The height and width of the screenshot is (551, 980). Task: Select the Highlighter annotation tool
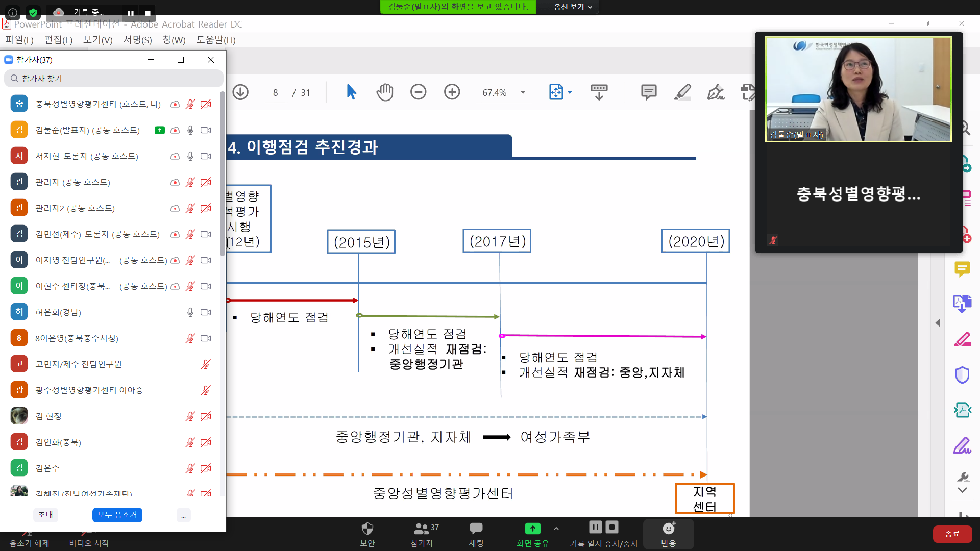tap(682, 92)
